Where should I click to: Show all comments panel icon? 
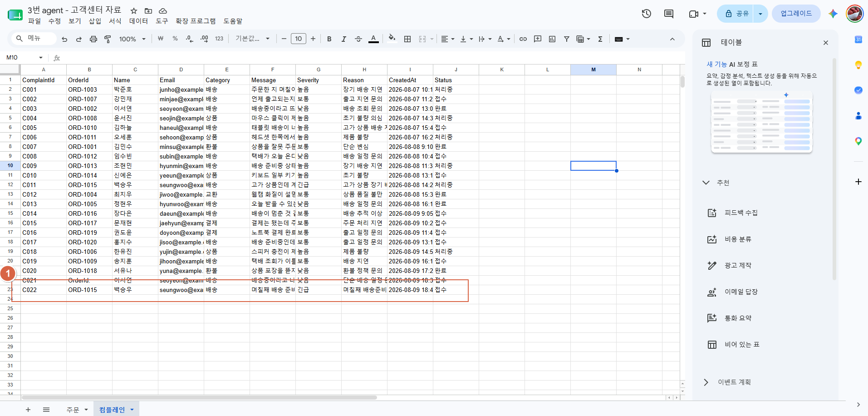[669, 14]
